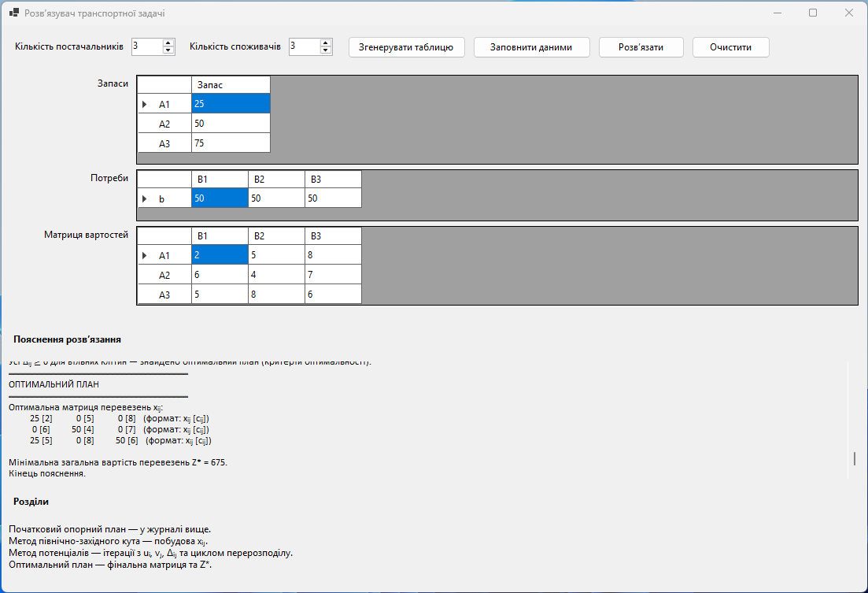Select cost cell A2–B2 with value 4
This screenshot has height=593, width=868.
pyautogui.click(x=276, y=275)
